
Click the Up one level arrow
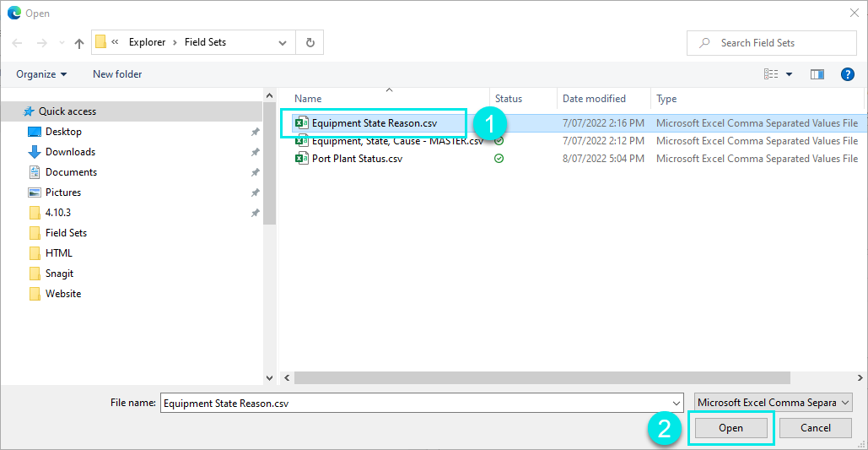pyautogui.click(x=79, y=43)
